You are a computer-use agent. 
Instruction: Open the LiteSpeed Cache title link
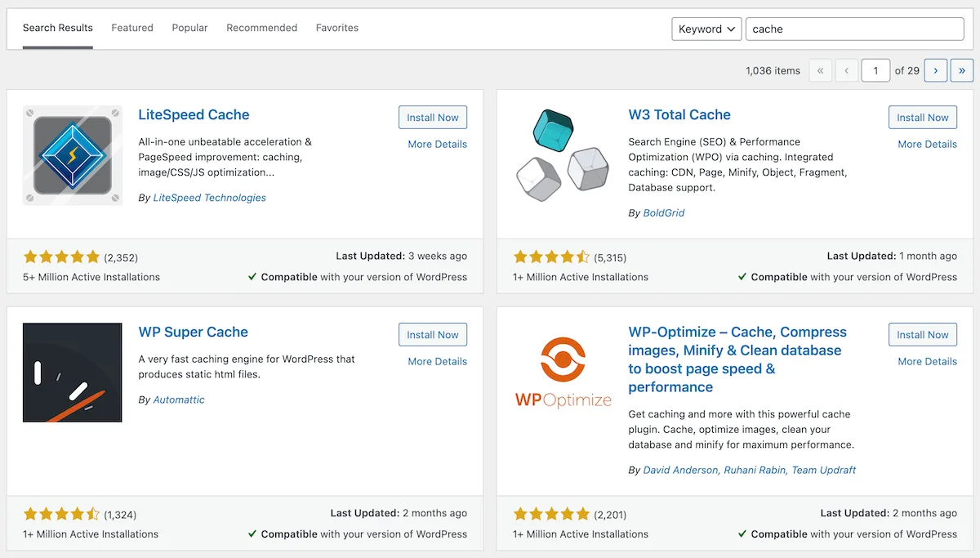(x=194, y=115)
